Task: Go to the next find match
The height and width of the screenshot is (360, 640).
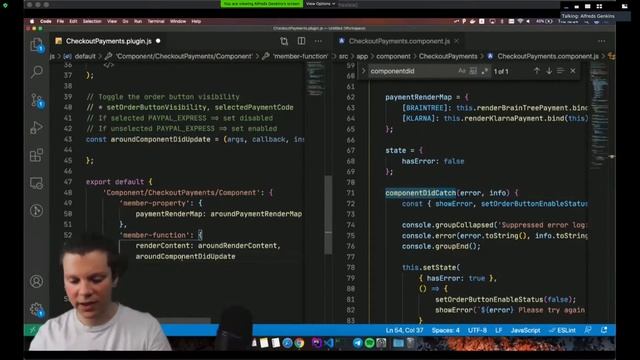Action: pyautogui.click(x=549, y=71)
